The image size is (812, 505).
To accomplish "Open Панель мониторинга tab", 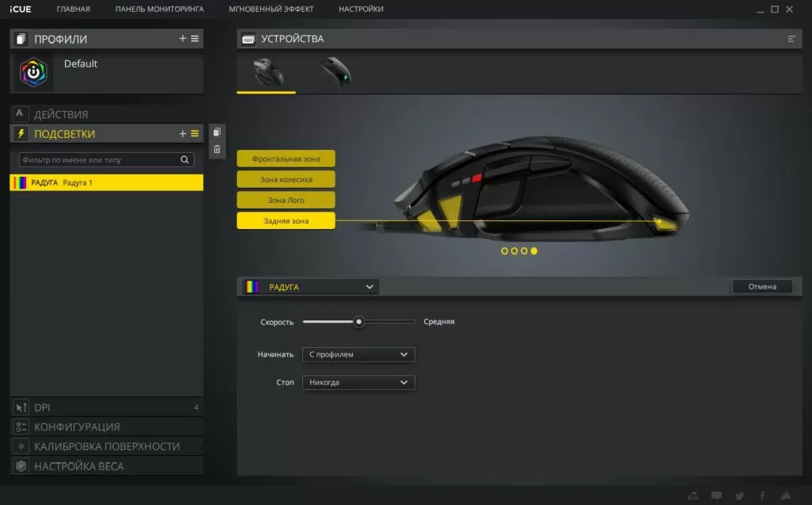I will [x=159, y=9].
